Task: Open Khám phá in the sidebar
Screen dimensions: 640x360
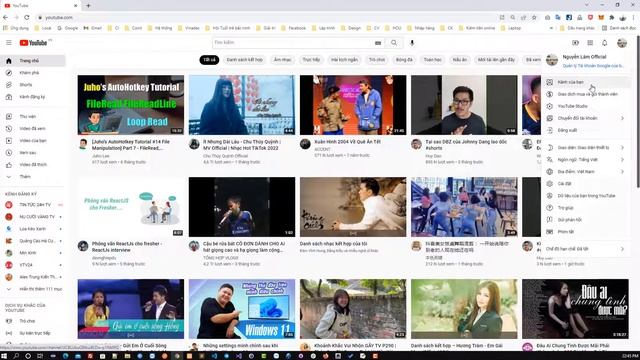Action: coord(33,73)
